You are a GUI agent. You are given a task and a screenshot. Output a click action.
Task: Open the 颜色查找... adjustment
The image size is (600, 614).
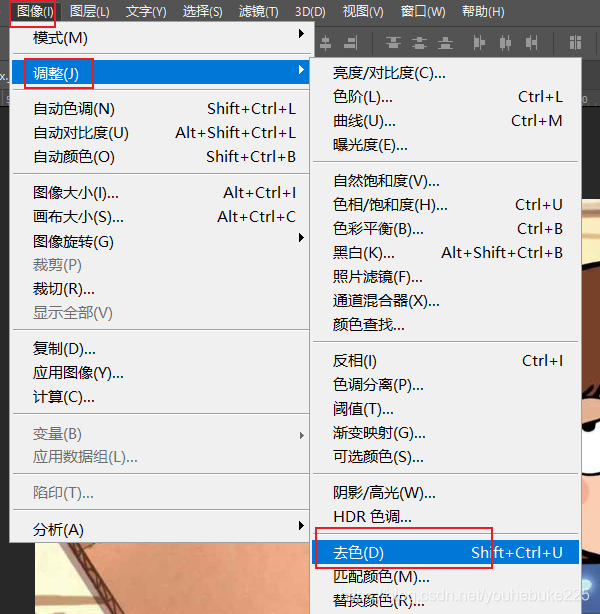(446, 325)
